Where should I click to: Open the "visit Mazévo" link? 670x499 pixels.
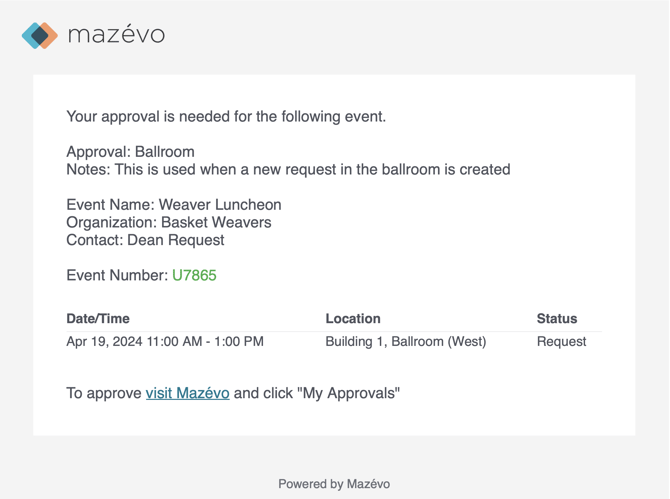[187, 393]
